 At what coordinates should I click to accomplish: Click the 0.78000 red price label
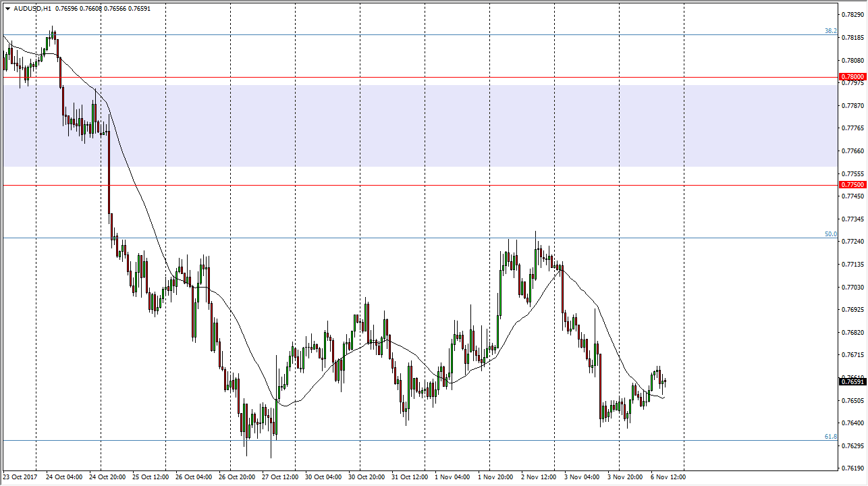[x=852, y=77]
